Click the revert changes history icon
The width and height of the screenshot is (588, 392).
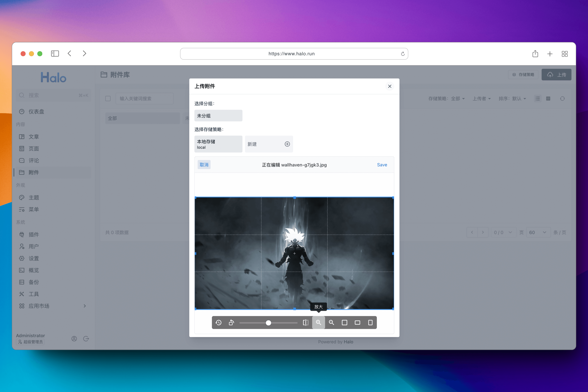[219, 322]
